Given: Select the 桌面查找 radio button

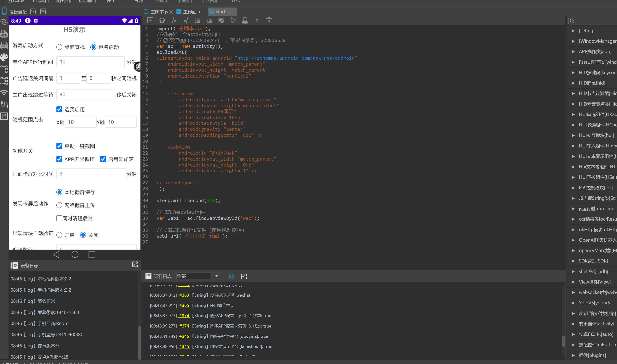Looking at the screenshot, I should pos(59,47).
